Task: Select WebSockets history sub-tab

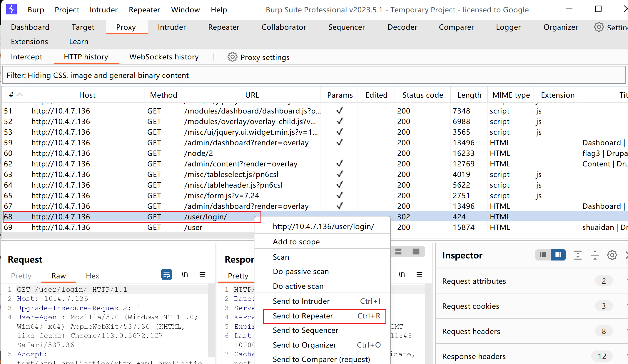Action: (x=164, y=57)
